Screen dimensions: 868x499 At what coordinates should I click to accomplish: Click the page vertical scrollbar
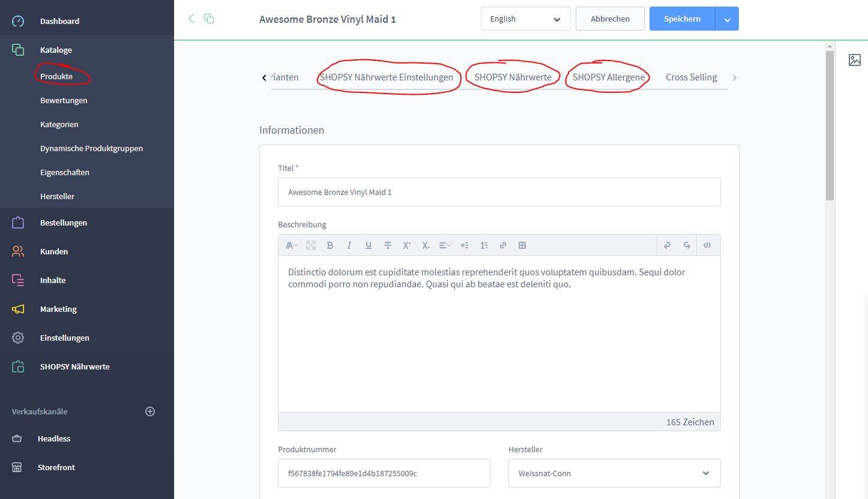tap(830, 125)
